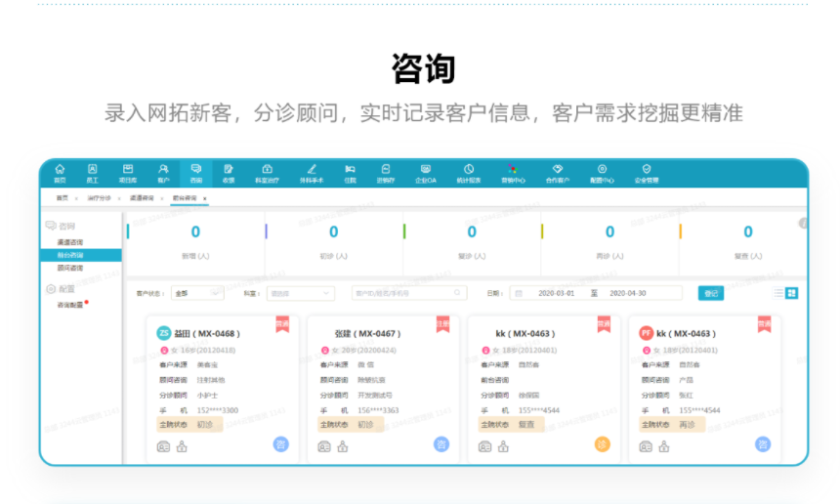Image resolution: width=840 pixels, height=504 pixels.
Task: Open the 首页 home icon in top toolbar
Action: coord(60,174)
